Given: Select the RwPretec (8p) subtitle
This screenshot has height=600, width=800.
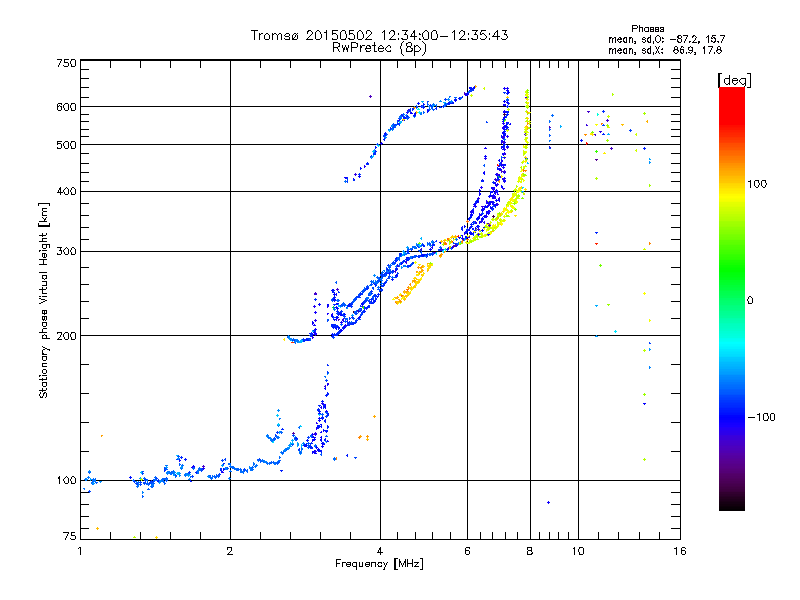Looking at the screenshot, I should (379, 47).
